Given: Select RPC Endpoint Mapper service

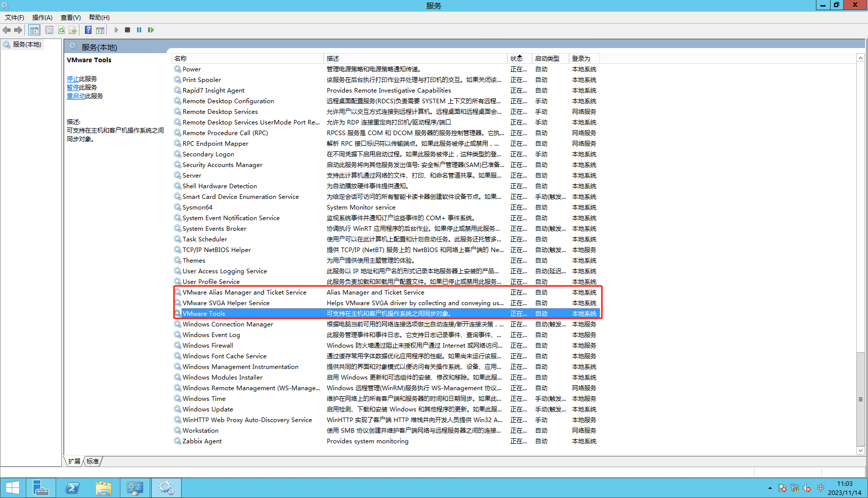Looking at the screenshot, I should point(386,144).
